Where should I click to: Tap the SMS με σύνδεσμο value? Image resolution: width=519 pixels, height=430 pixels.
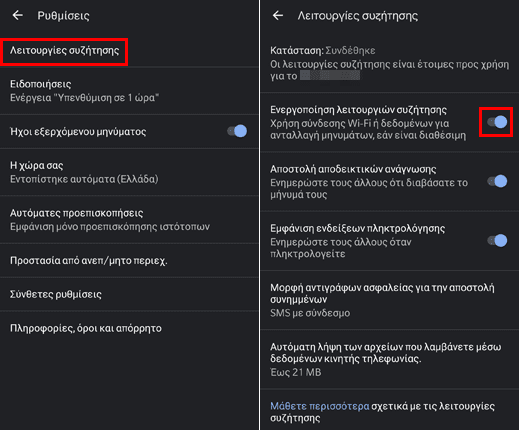point(310,313)
